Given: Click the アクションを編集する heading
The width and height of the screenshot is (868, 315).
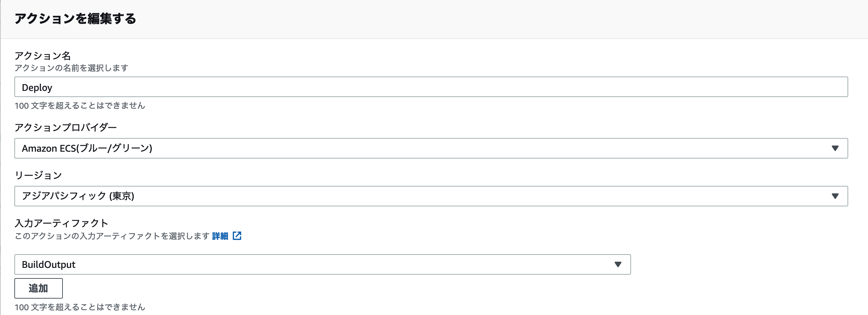Looking at the screenshot, I should [x=75, y=18].
